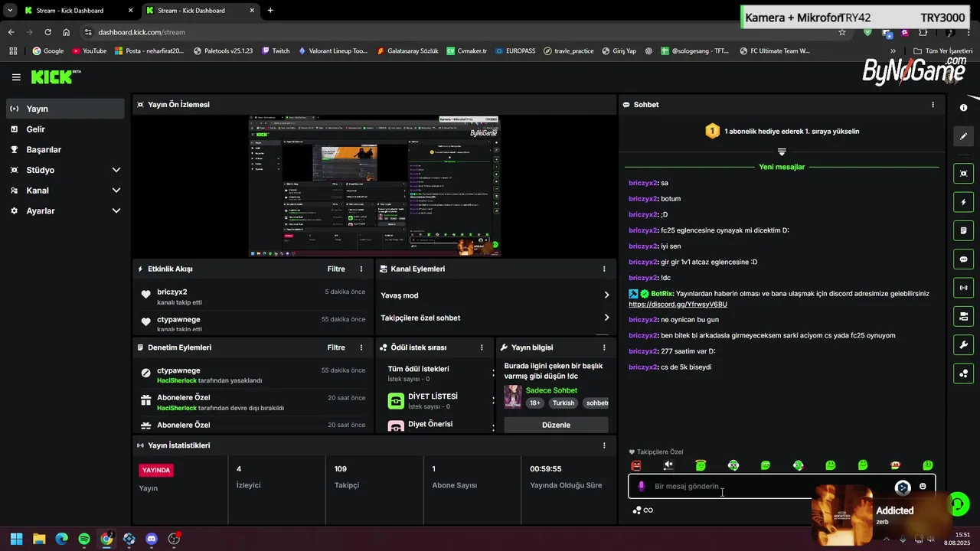Click the HaciSherlock name under ctypawnege ban
The height and width of the screenshot is (551, 980).
177,380
